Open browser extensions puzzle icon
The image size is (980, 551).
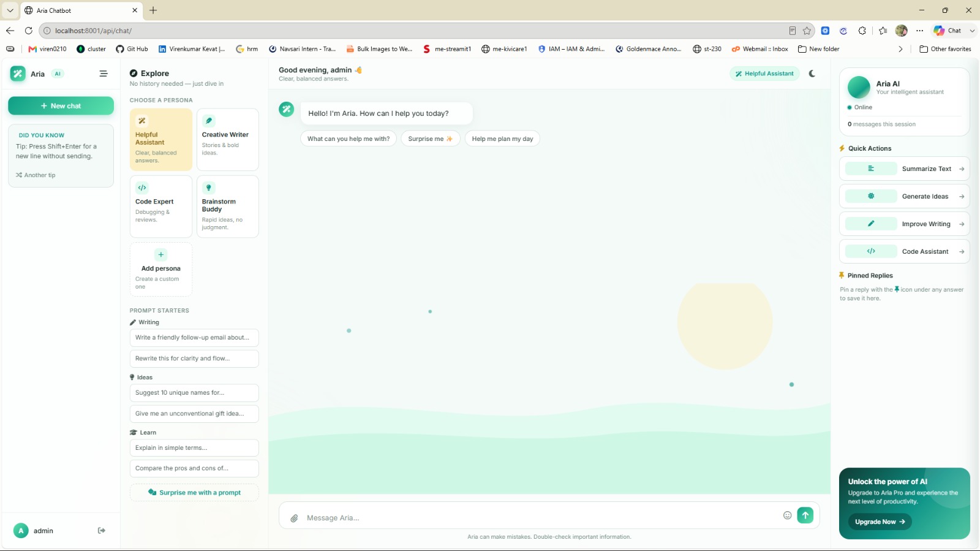click(862, 31)
